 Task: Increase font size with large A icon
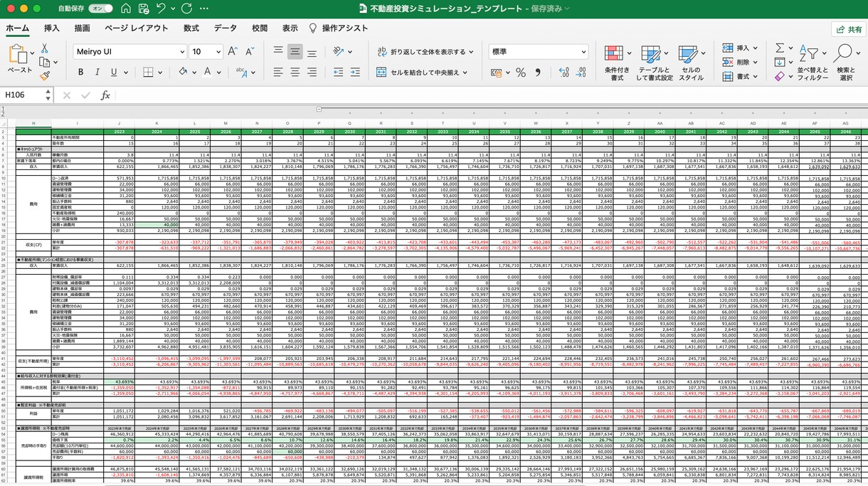(233, 51)
